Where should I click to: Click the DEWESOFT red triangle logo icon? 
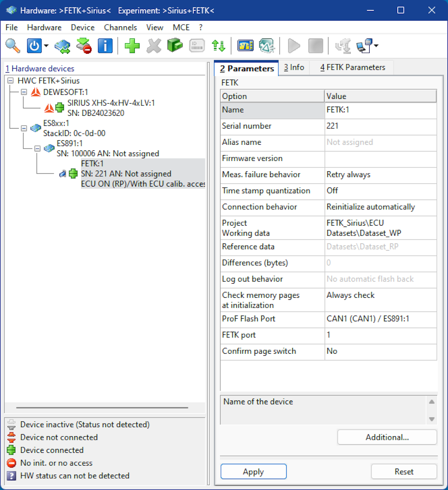pyautogui.click(x=36, y=92)
